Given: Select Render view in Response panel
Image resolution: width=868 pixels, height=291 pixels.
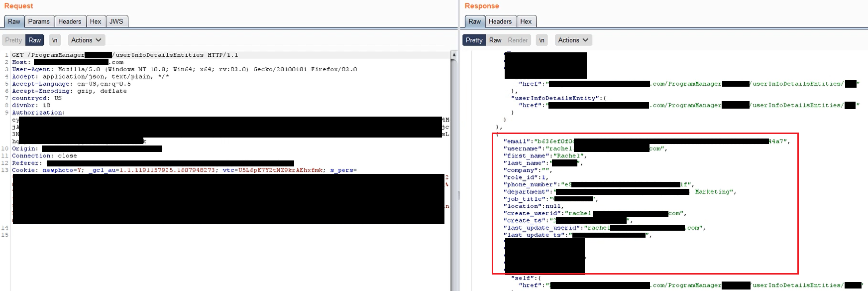Looking at the screenshot, I should [518, 40].
